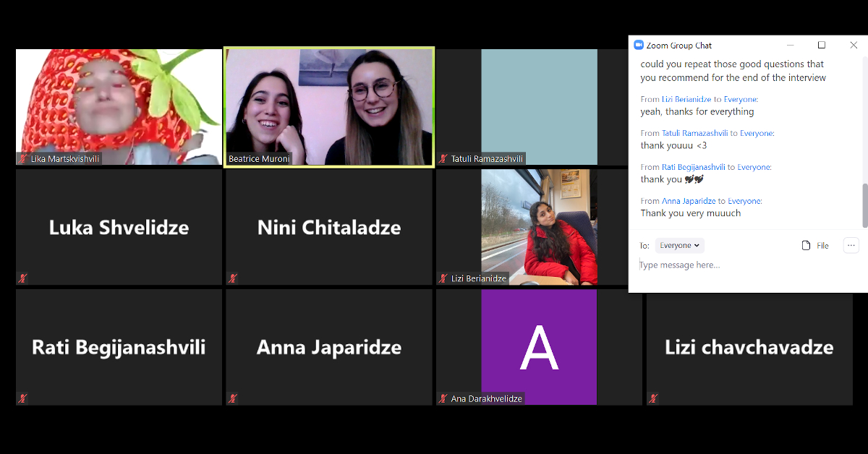Click the Zoom camera logo in chat title
This screenshot has width=868, height=454.
[x=639, y=45]
